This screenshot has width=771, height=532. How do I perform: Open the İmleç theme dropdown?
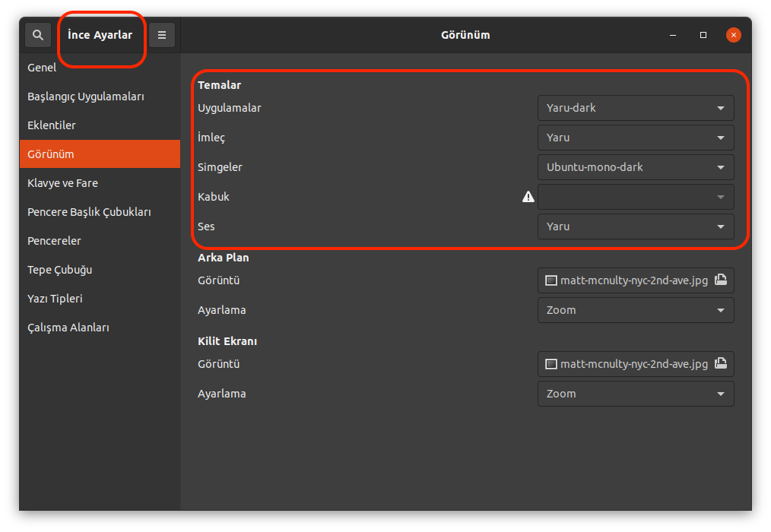coord(635,138)
